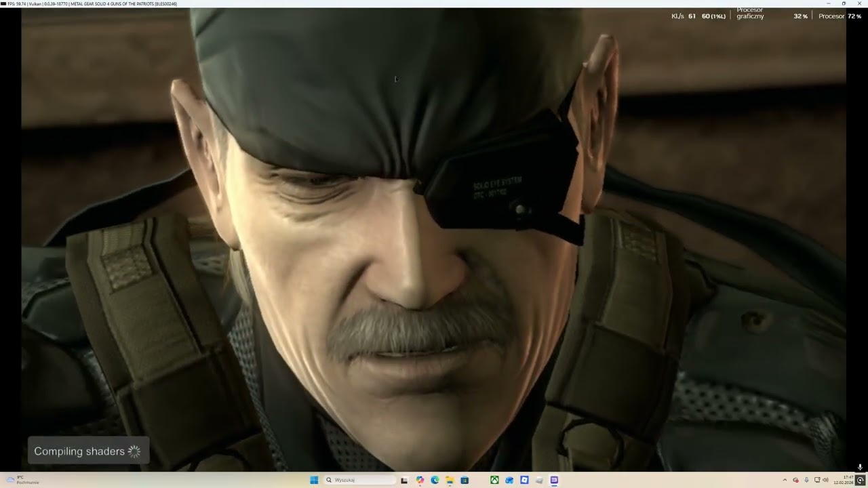
Task: Open the Roblox taskbar icon
Action: 524,480
